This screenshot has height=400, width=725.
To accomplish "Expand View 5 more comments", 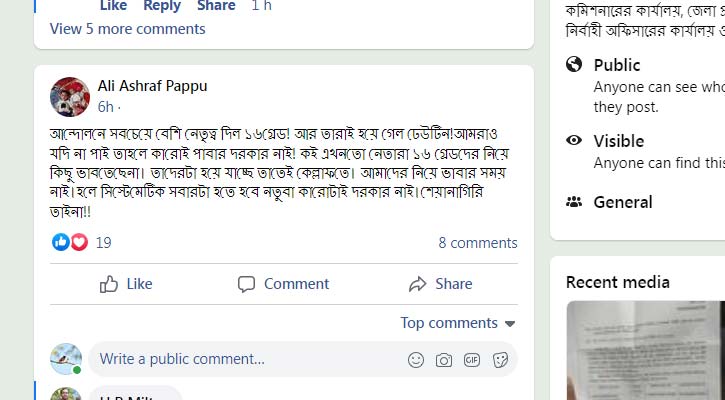I will pyautogui.click(x=127, y=29).
